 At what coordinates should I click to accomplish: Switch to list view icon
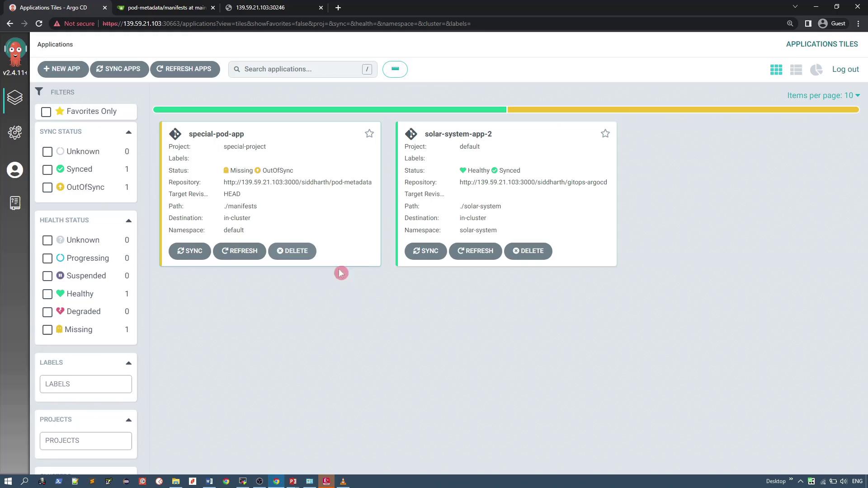[796, 70]
